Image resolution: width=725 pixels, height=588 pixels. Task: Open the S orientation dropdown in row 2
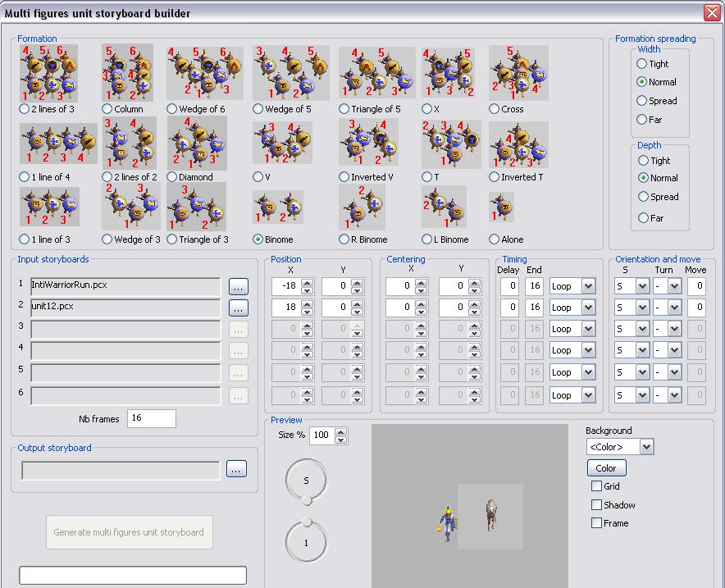pos(632,308)
